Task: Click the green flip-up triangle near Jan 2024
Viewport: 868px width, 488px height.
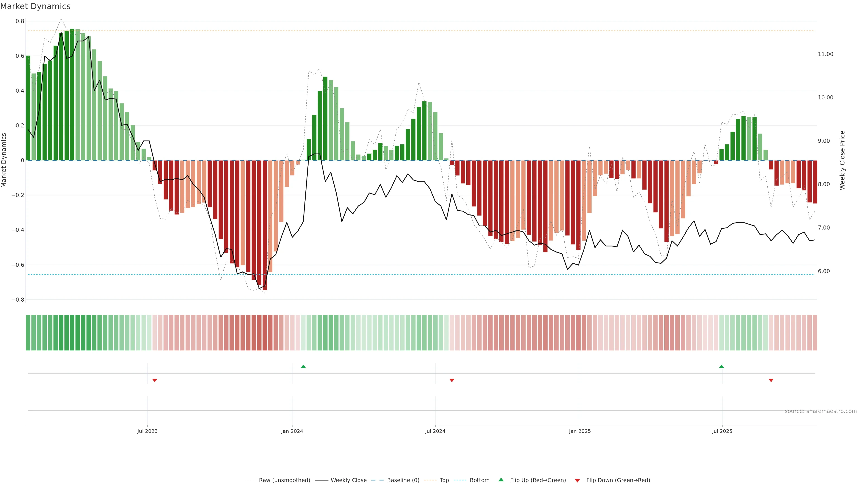Action: pos(303,366)
